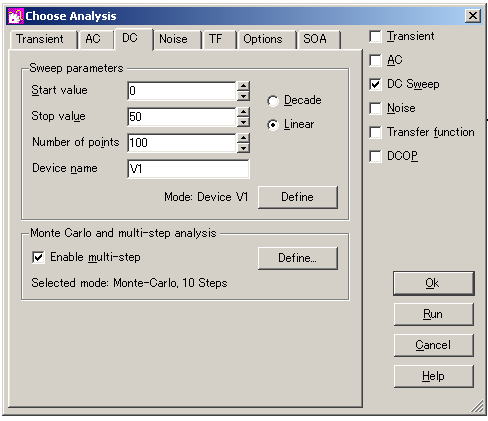Viewport: 488px width, 421px height.
Task: Increase Number of points spinner arrow
Action: pyautogui.click(x=243, y=138)
